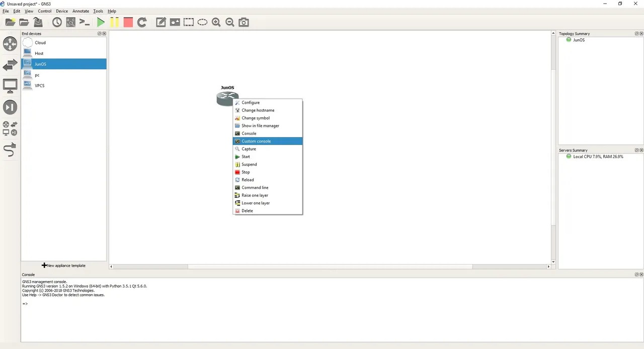This screenshot has width=644, height=349.
Task: Open the Tools menu
Action: 98,11
